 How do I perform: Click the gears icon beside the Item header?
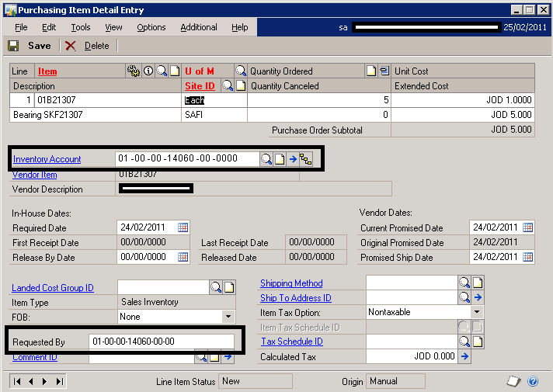point(134,71)
